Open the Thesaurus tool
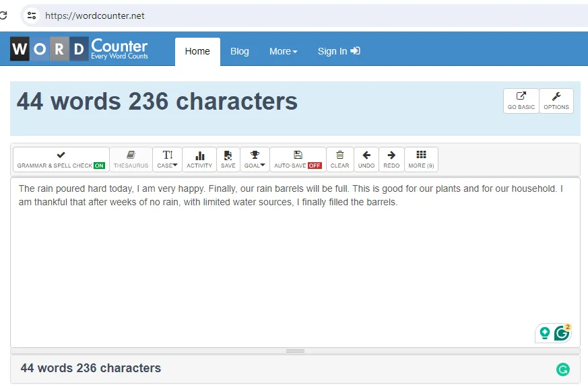The image size is (588, 389). (131, 160)
